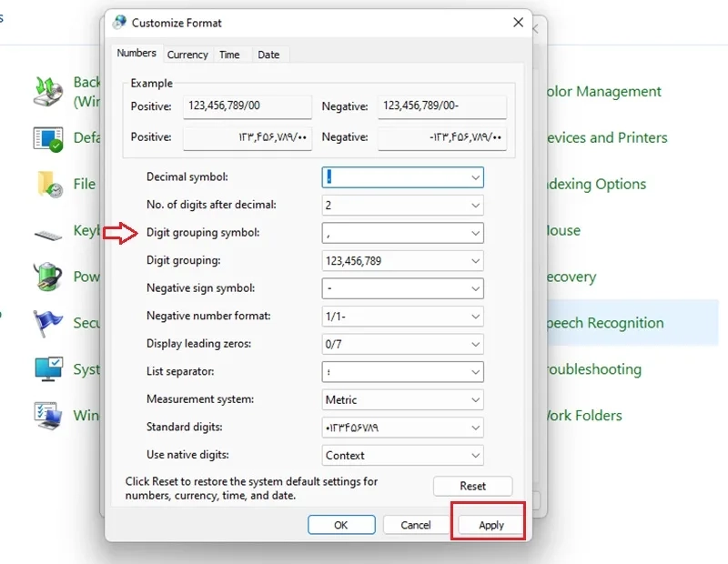The image size is (728, 564).
Task: Open the Color Management link
Action: pos(603,92)
